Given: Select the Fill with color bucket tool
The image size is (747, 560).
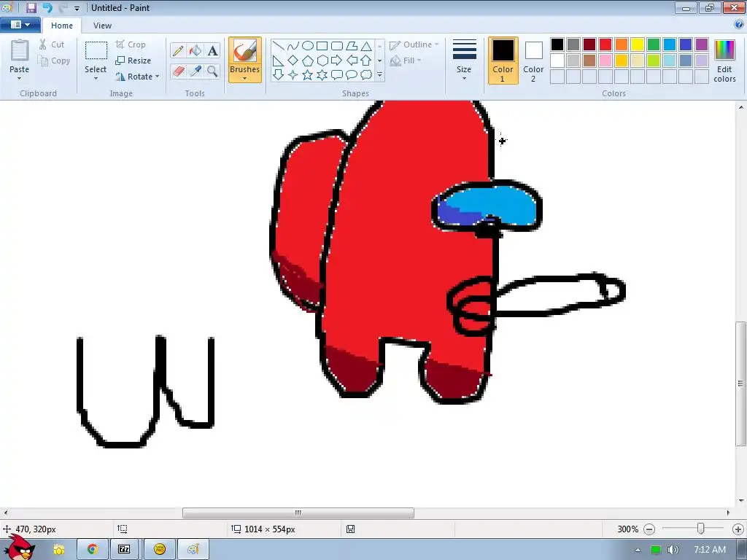Looking at the screenshot, I should [196, 50].
